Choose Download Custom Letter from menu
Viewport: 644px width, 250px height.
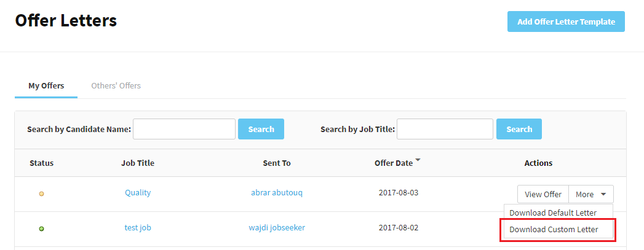[x=553, y=230]
